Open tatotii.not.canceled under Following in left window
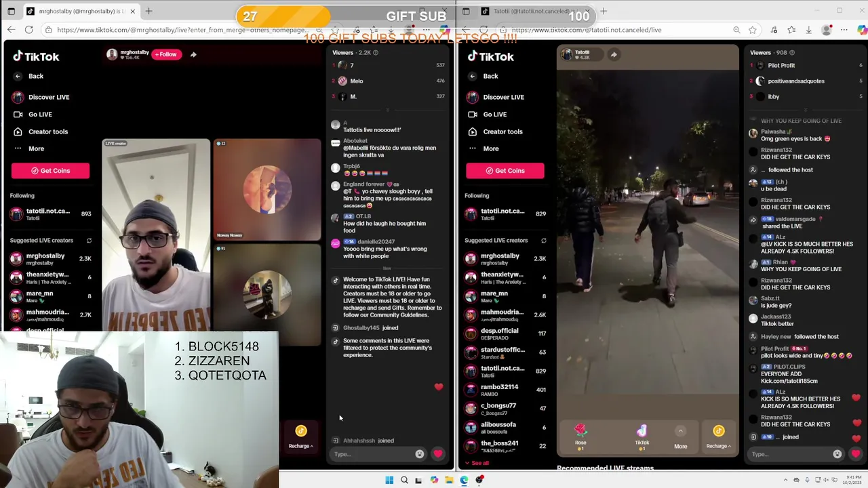The height and width of the screenshot is (488, 868). [x=50, y=214]
